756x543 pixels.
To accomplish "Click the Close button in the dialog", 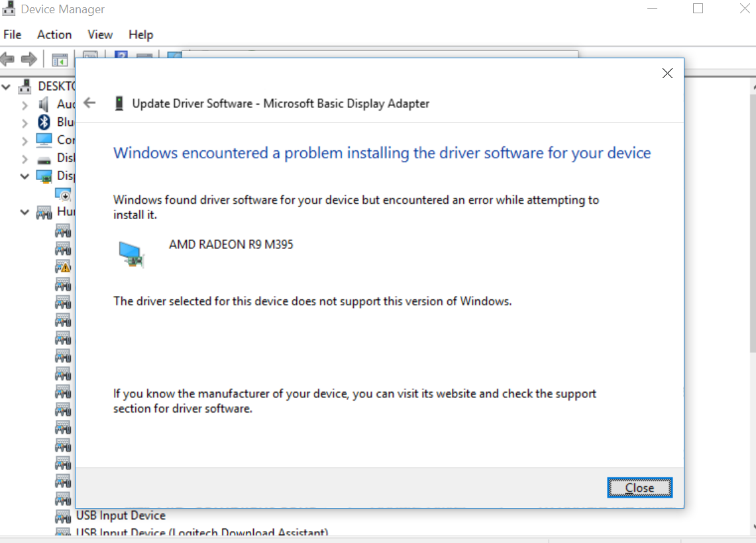I will pos(639,487).
